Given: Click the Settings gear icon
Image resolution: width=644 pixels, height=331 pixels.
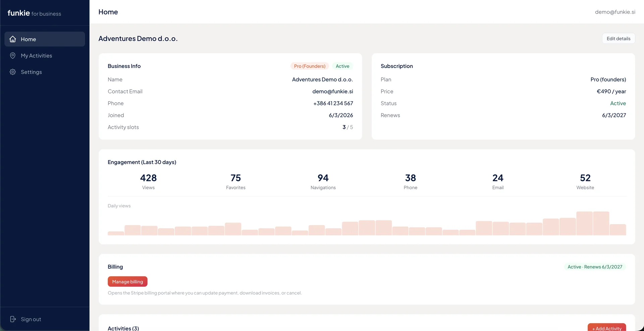Looking at the screenshot, I should point(13,72).
